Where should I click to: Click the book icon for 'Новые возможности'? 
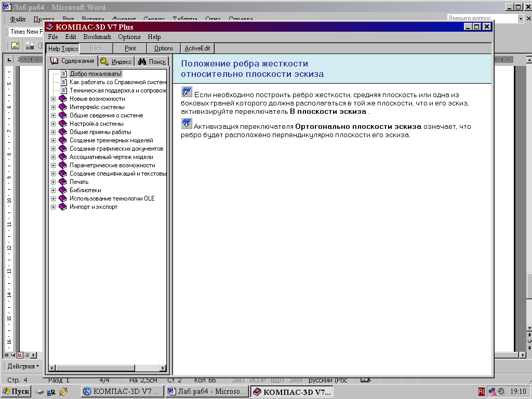[x=63, y=99]
